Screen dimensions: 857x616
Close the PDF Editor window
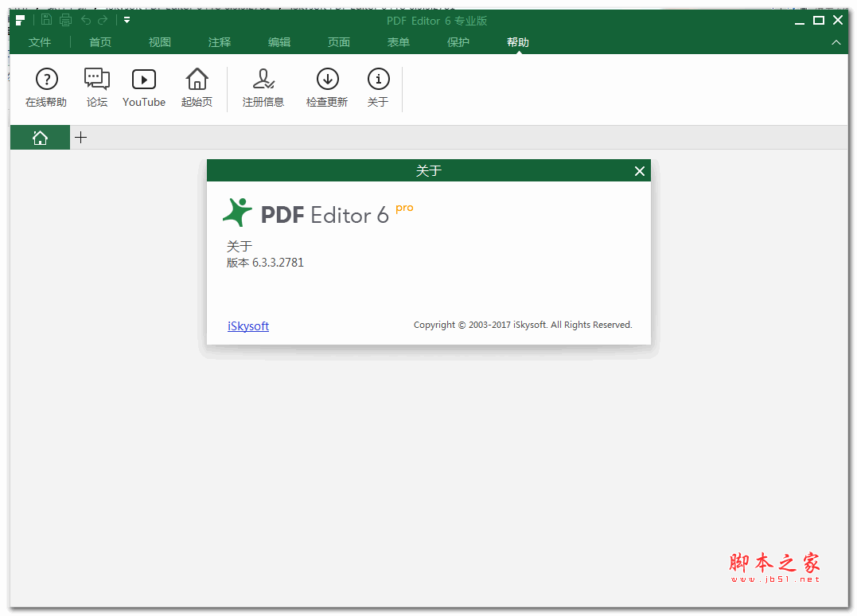pos(837,20)
